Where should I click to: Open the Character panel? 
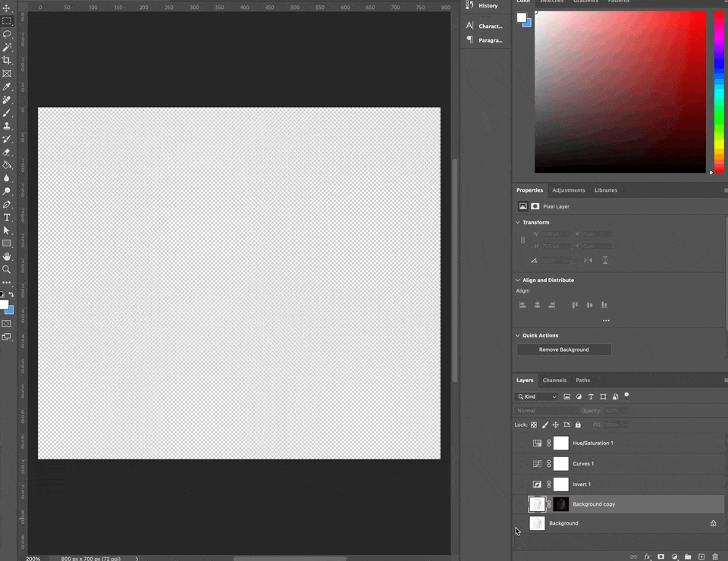pos(485,26)
